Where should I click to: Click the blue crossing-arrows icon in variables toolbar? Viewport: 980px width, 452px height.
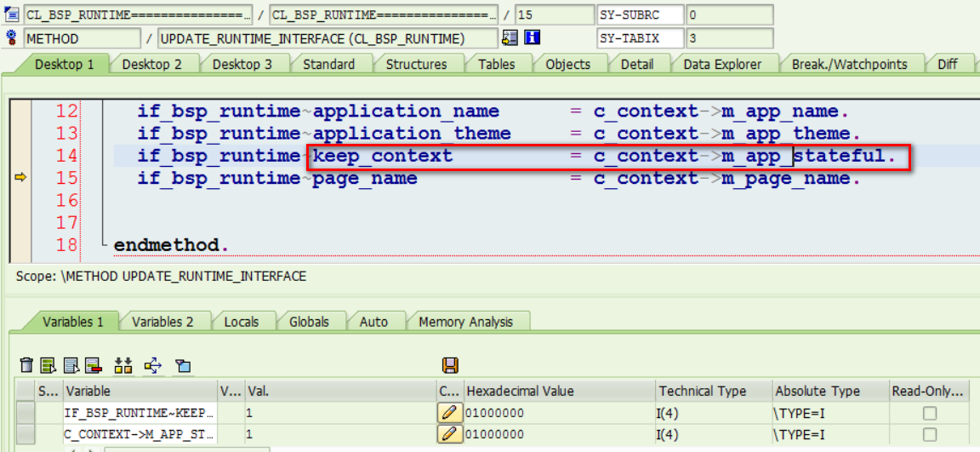153,365
